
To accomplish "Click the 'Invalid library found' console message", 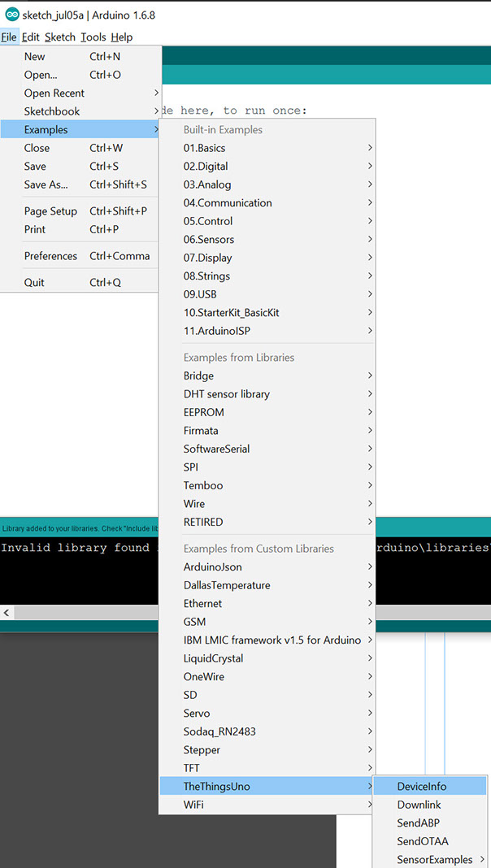I will 77,548.
